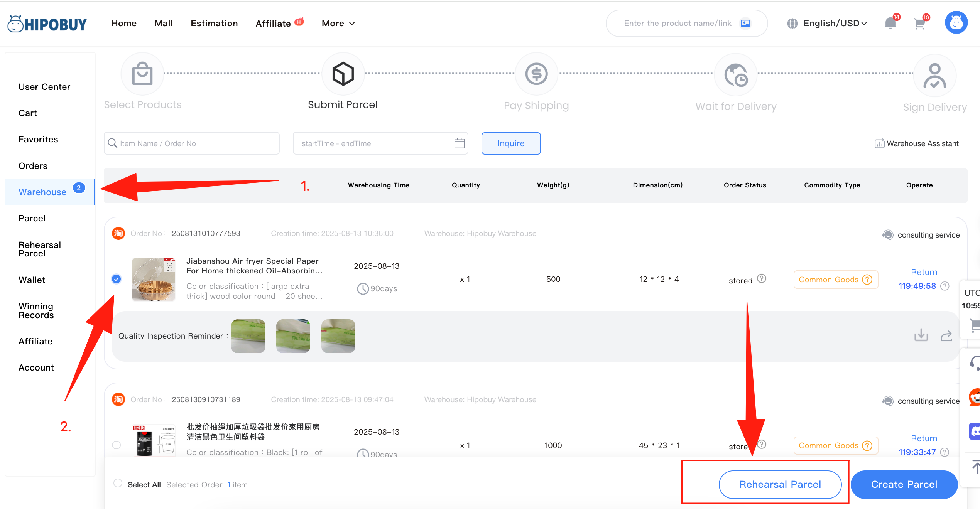Open Affiliate in the sidebar
980x509 pixels.
coord(35,341)
